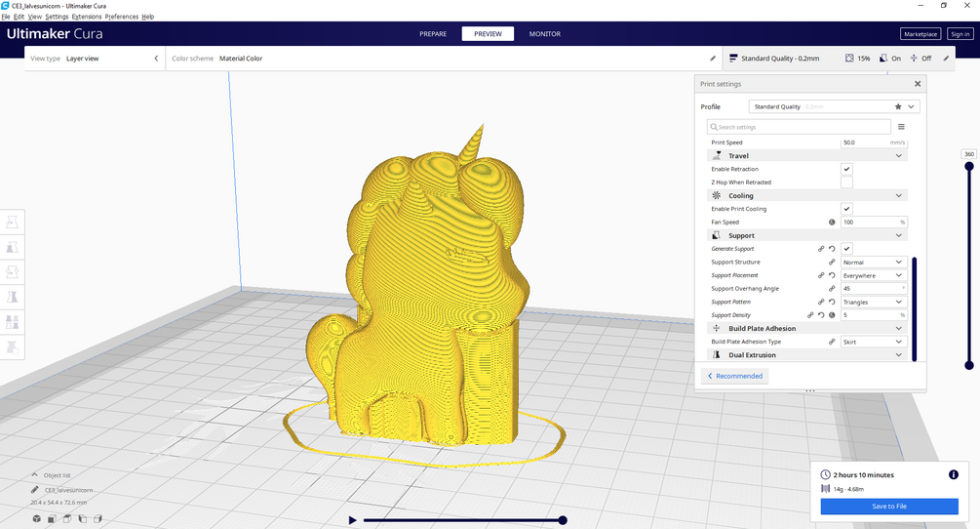Close the Print settings panel
Screen dimensions: 980x529
point(918,84)
